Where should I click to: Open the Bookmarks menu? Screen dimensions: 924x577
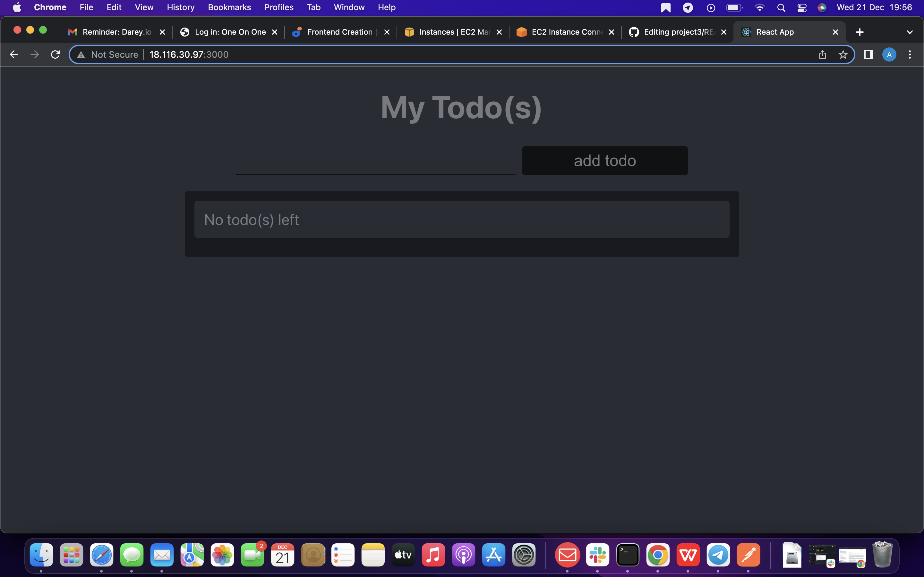coord(229,7)
